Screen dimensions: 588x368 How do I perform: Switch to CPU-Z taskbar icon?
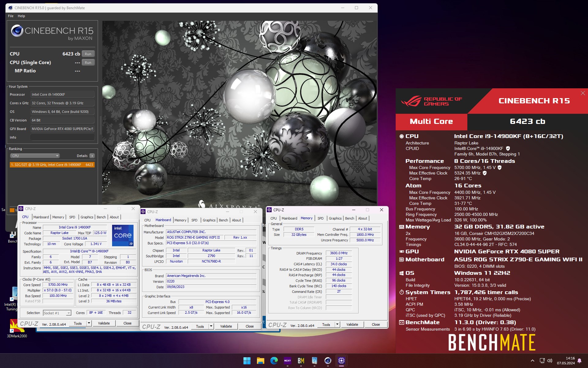[341, 361]
